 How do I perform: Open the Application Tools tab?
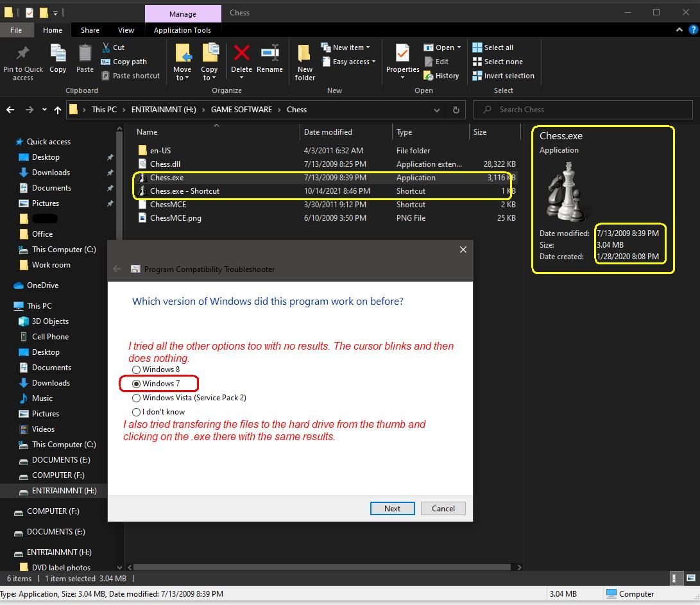click(182, 30)
